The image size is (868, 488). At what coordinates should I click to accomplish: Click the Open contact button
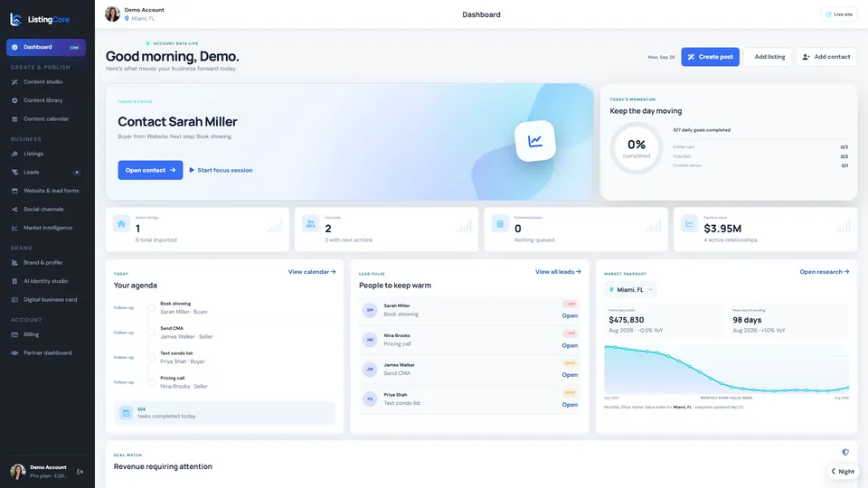(x=150, y=170)
